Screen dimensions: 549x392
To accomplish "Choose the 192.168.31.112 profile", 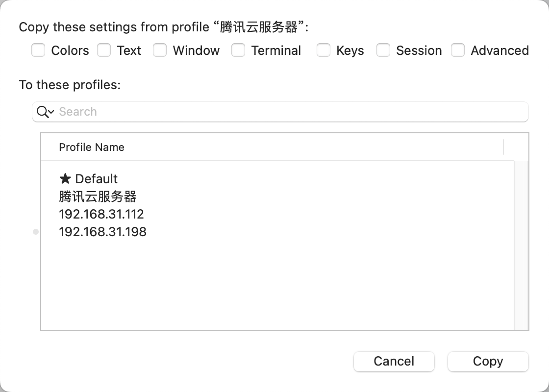I will 101,214.
